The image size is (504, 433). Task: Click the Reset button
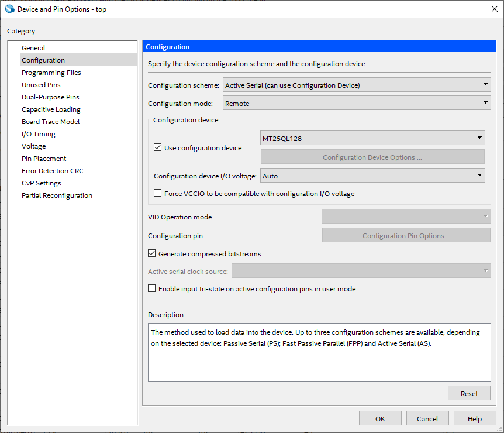tap(469, 393)
